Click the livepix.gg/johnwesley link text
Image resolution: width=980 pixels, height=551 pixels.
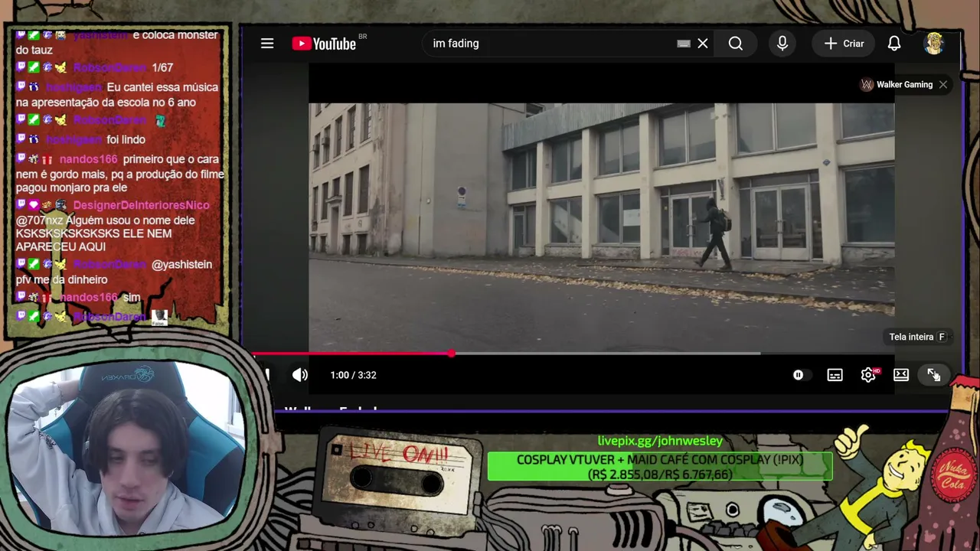[x=660, y=441]
